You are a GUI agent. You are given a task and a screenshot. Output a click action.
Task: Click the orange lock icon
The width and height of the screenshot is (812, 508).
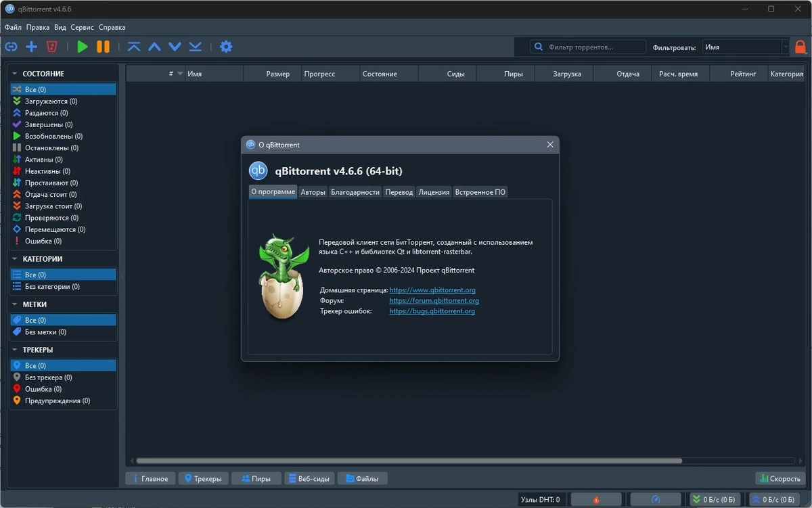coord(800,47)
